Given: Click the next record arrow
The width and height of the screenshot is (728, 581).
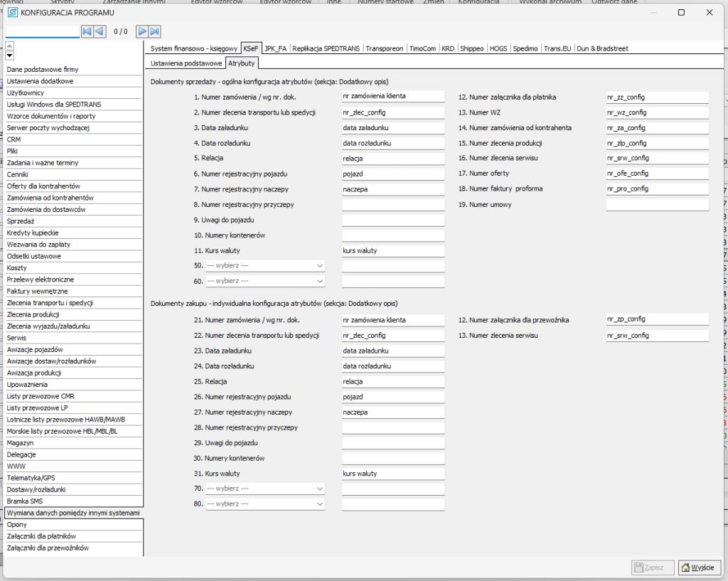Looking at the screenshot, I should (x=142, y=31).
